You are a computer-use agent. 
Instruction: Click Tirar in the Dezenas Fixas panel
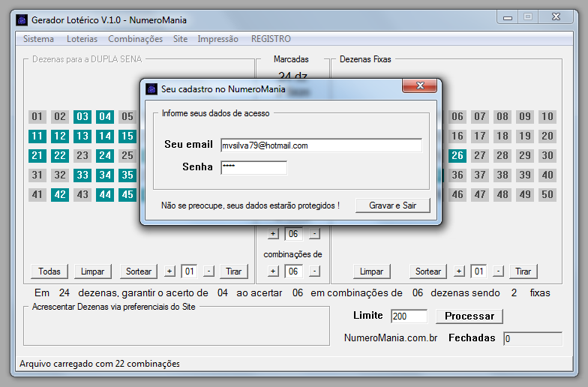tap(523, 271)
